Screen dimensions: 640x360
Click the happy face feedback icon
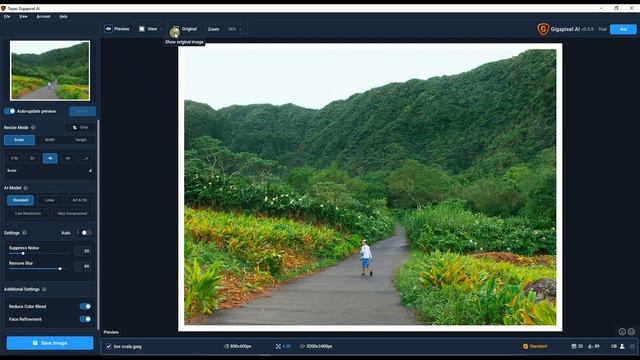point(622,332)
